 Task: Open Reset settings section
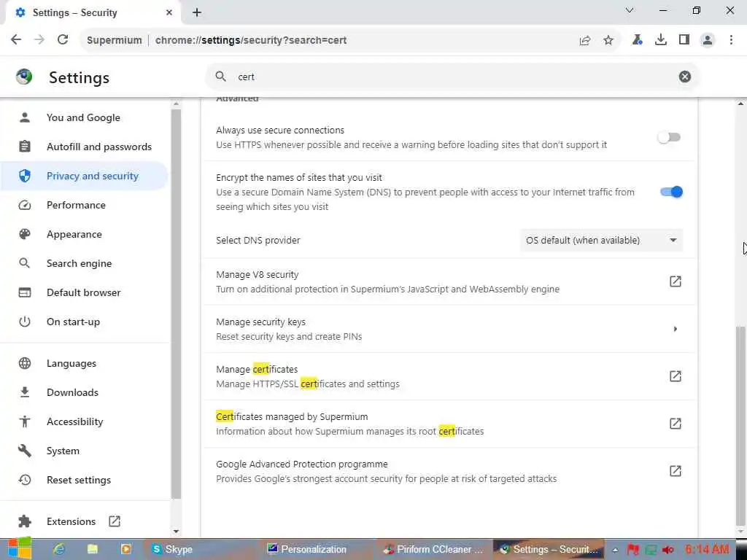point(84,480)
